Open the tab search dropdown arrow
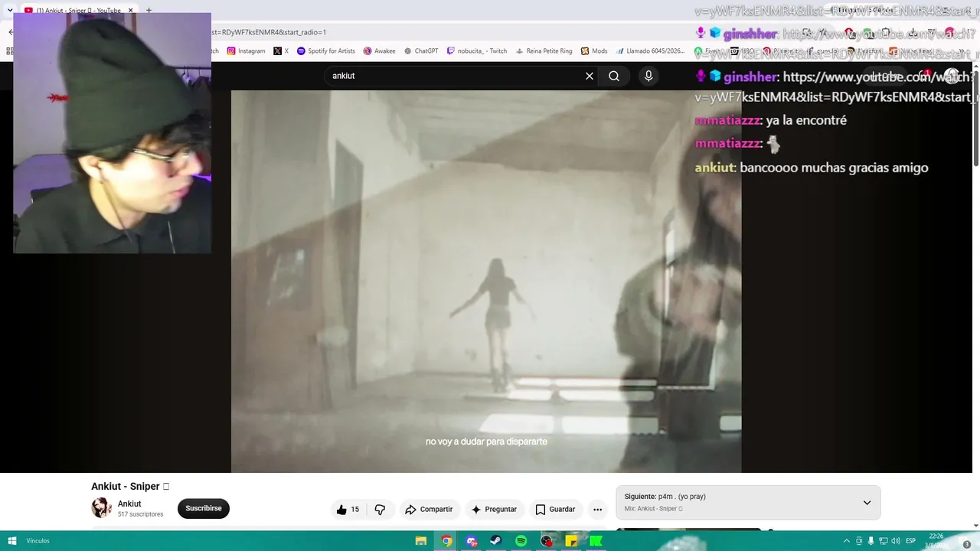Viewport: 980px width, 551px height. (x=10, y=11)
